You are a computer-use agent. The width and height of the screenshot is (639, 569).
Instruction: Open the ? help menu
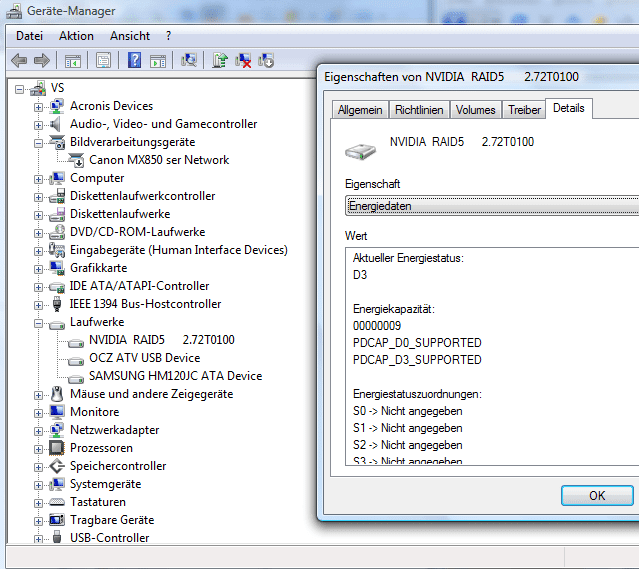168,36
